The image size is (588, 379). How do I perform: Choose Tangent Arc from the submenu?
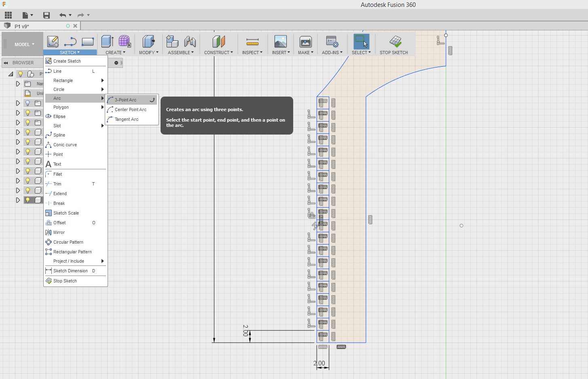tap(132, 119)
